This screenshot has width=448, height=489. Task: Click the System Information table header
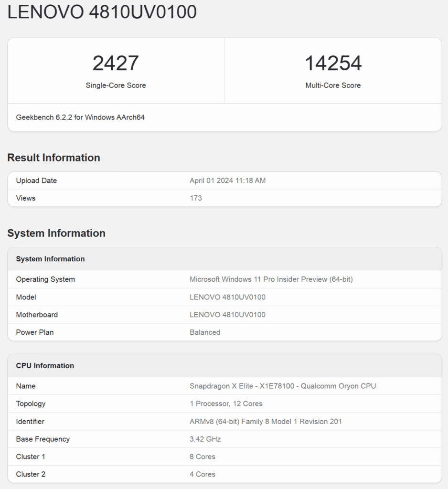50,259
